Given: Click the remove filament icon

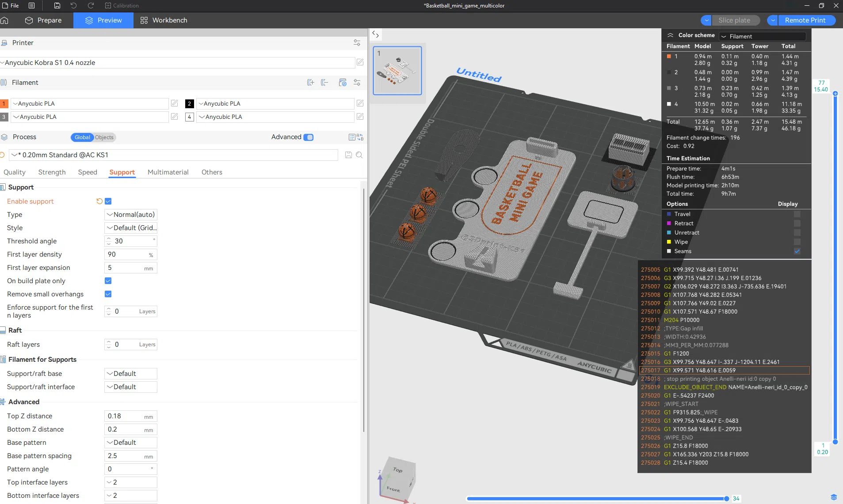Looking at the screenshot, I should 325,83.
